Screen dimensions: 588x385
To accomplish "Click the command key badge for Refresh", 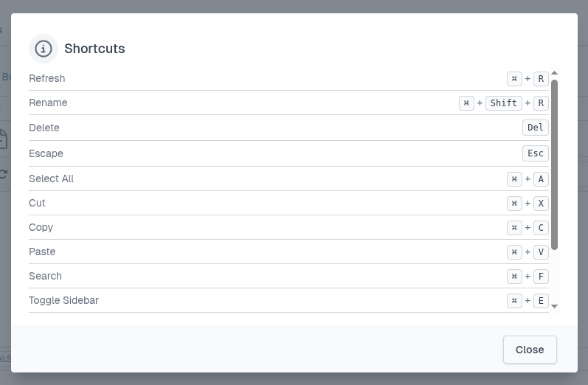I will click(x=514, y=78).
